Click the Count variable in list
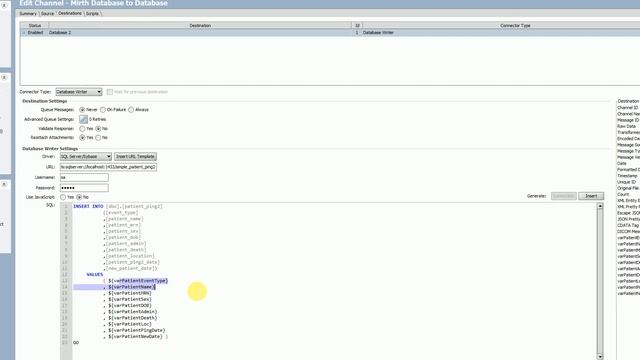Screen dimensions: 640x360 pos(623,194)
